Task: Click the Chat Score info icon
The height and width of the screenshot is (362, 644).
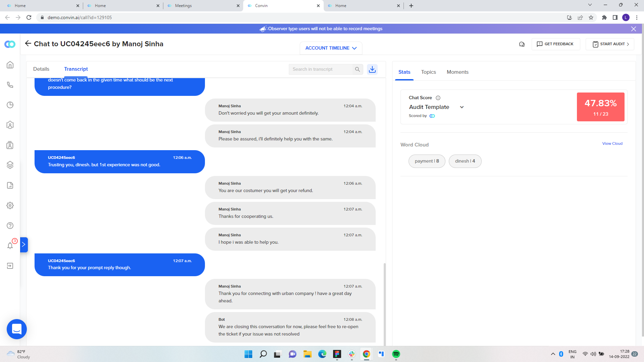Action: pos(438,98)
